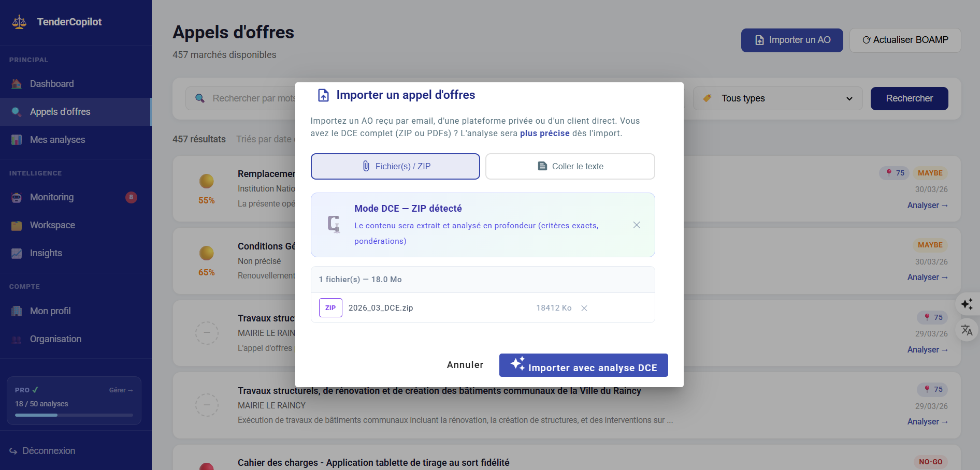The height and width of the screenshot is (470, 980).
Task: Click the Déconnexion logout icon
Action: tap(13, 450)
